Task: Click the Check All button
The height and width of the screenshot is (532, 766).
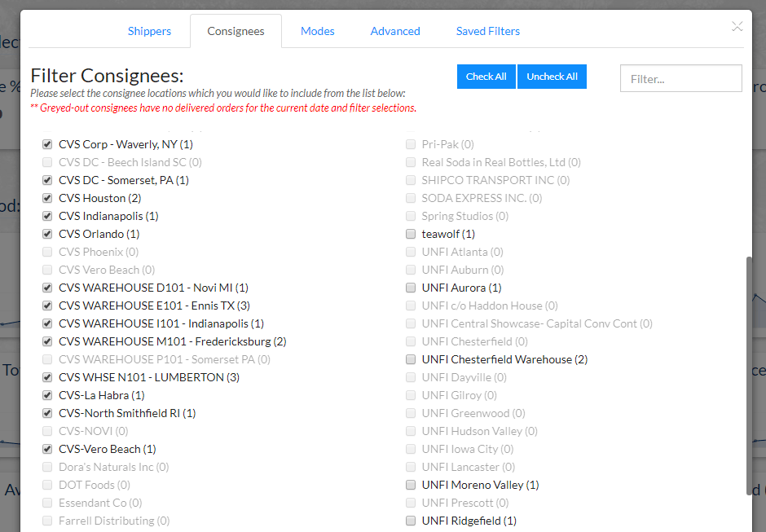Action: pos(486,77)
